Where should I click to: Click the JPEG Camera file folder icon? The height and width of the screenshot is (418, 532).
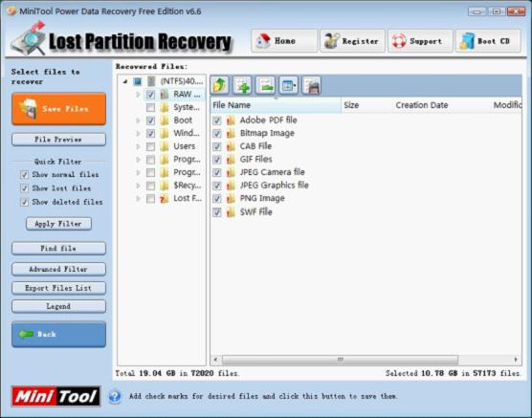(231, 172)
